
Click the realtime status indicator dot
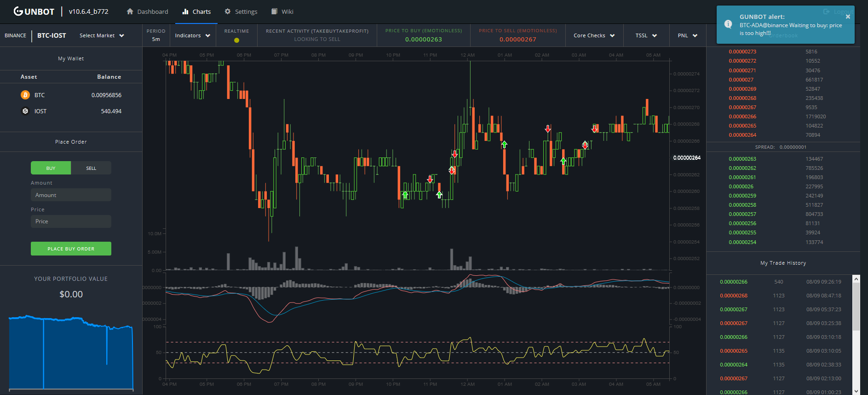pyautogui.click(x=236, y=40)
